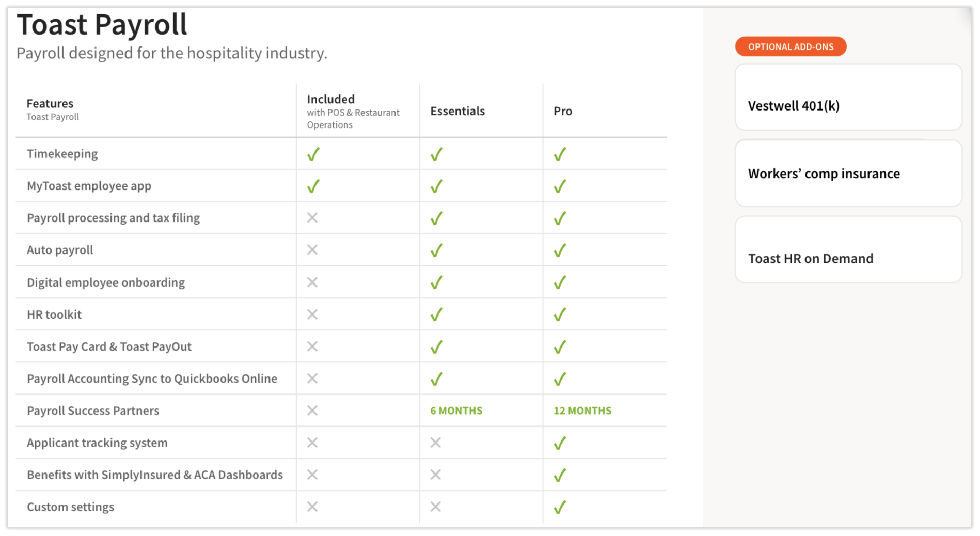The image size is (980, 536).
Task: Click Digital employee onboarding X under Included
Action: click(x=312, y=282)
